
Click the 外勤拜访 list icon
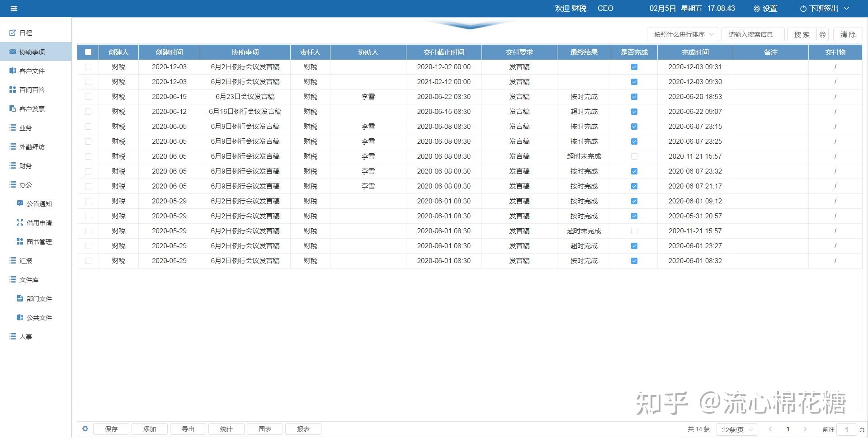coord(13,146)
